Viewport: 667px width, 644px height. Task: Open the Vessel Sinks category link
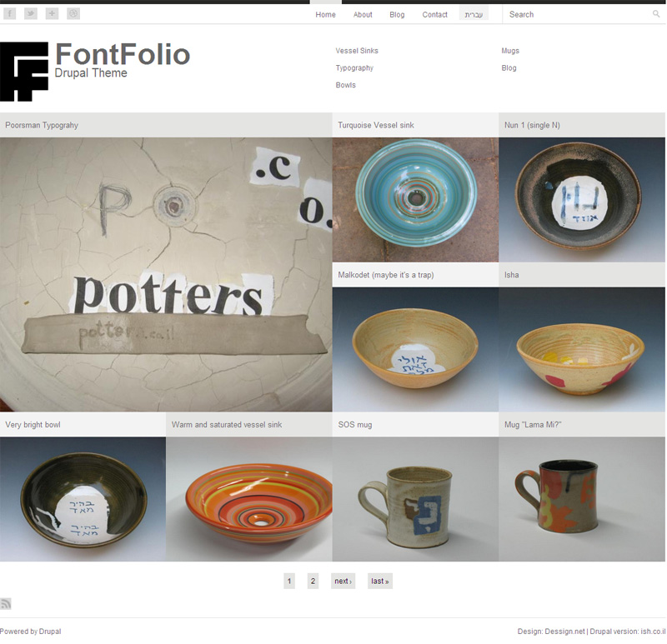(x=357, y=51)
